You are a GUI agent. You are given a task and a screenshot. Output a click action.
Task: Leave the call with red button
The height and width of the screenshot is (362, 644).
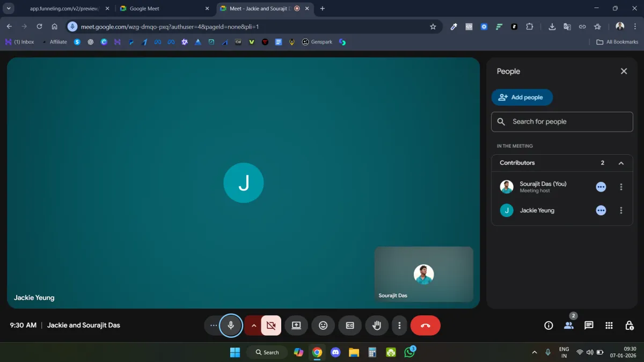coord(426,325)
